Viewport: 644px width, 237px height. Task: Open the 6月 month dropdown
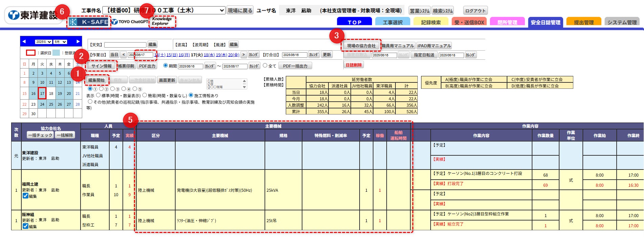coord(60,42)
